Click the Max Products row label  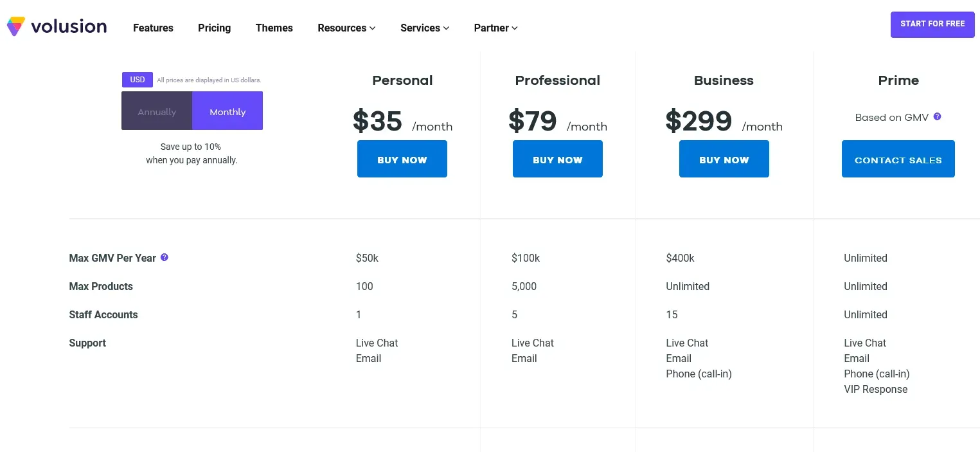pyautogui.click(x=101, y=286)
